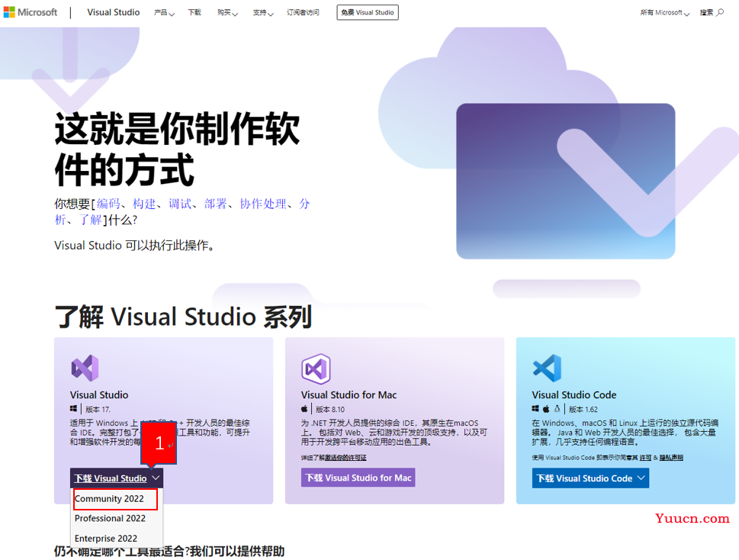Open the 隐私声明 link under VS Code

671,458
